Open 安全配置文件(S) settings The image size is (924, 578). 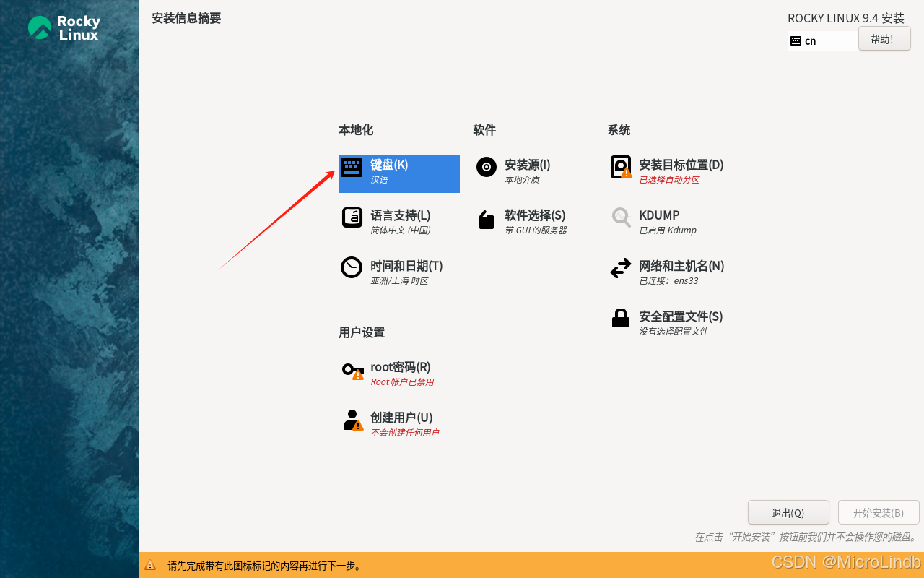(681, 316)
